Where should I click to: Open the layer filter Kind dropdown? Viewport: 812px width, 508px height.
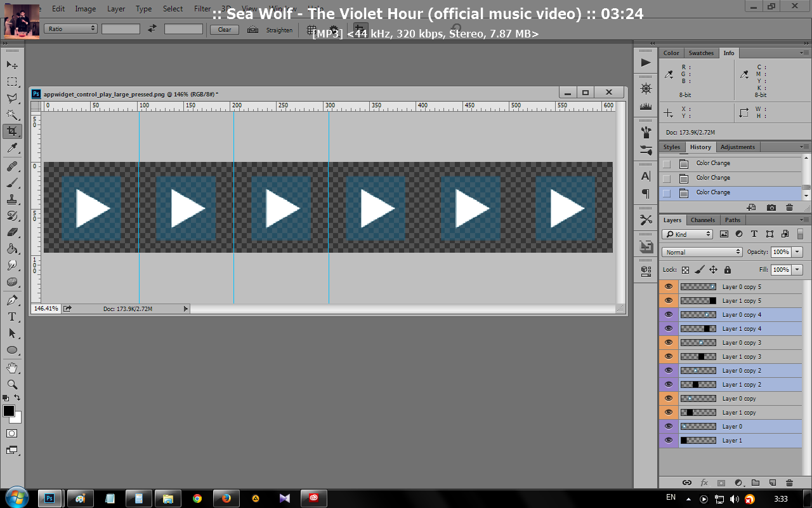point(687,234)
